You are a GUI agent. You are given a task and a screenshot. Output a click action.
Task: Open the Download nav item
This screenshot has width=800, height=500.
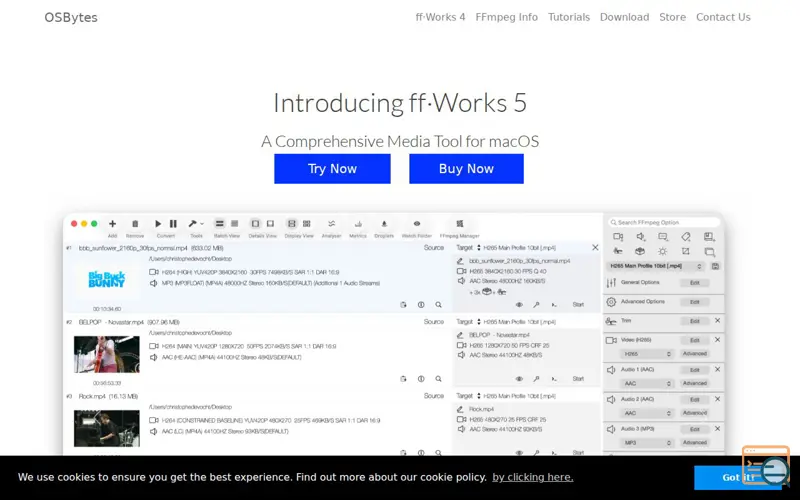tap(624, 17)
